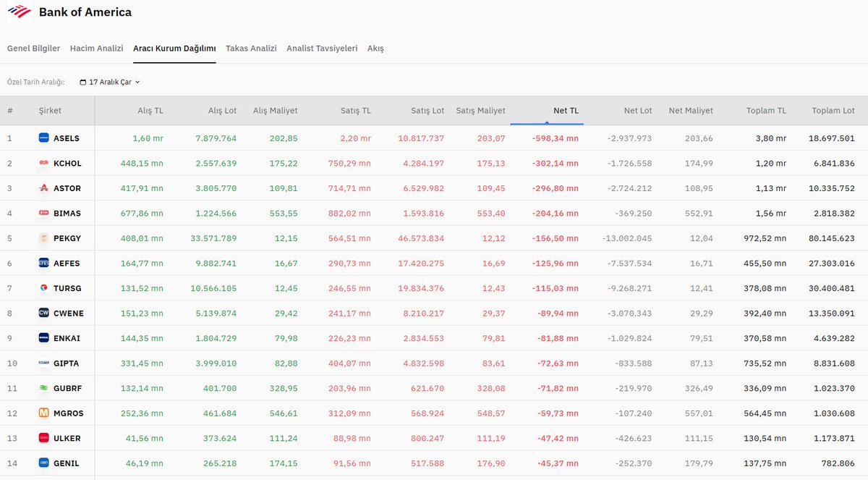Sort by the Alış Lot column
This screenshot has height=480, width=868.
point(222,111)
